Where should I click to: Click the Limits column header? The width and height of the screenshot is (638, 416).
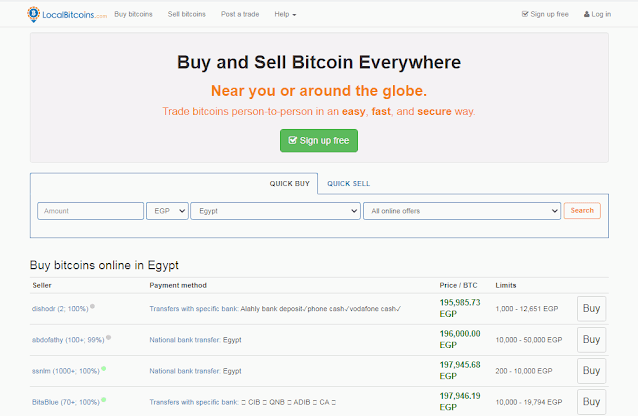point(506,285)
